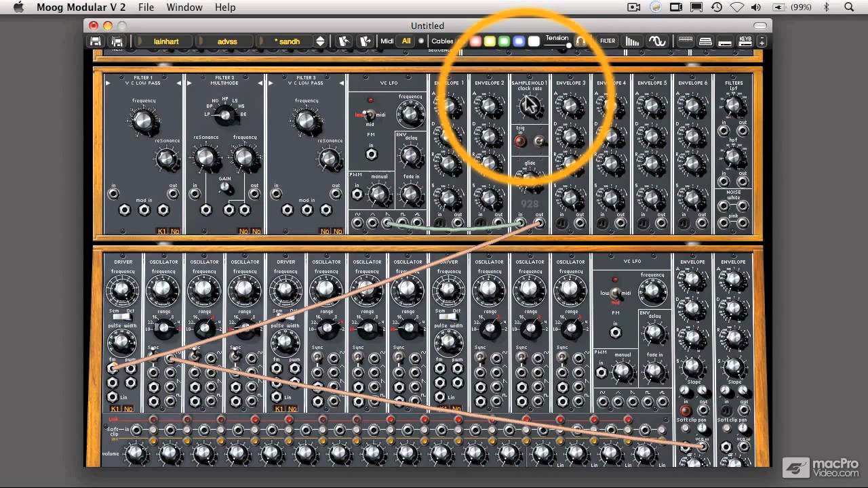Click Filter 1 frequency knob
Viewport: 868px width, 488px height.
pyautogui.click(x=143, y=121)
